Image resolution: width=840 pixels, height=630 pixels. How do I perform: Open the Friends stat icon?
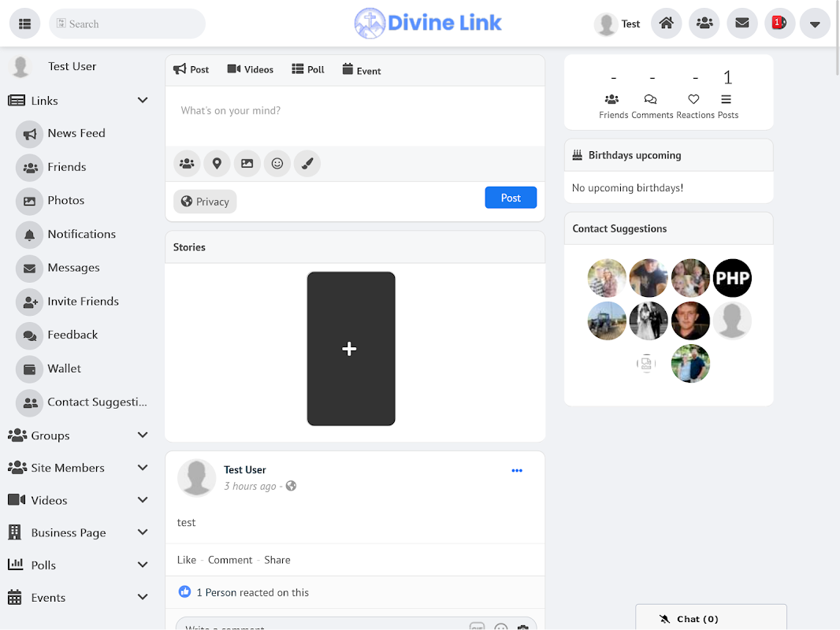click(611, 99)
